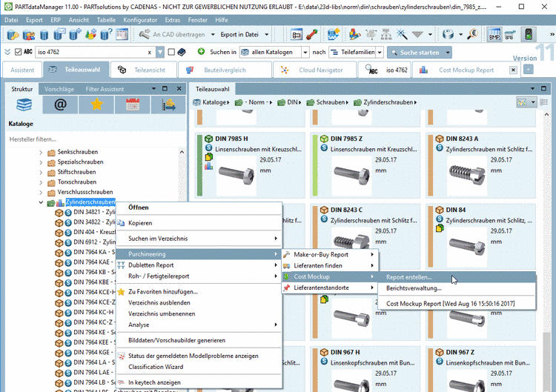
Task: Toggle the ABC text search checkbox
Action: [19, 52]
